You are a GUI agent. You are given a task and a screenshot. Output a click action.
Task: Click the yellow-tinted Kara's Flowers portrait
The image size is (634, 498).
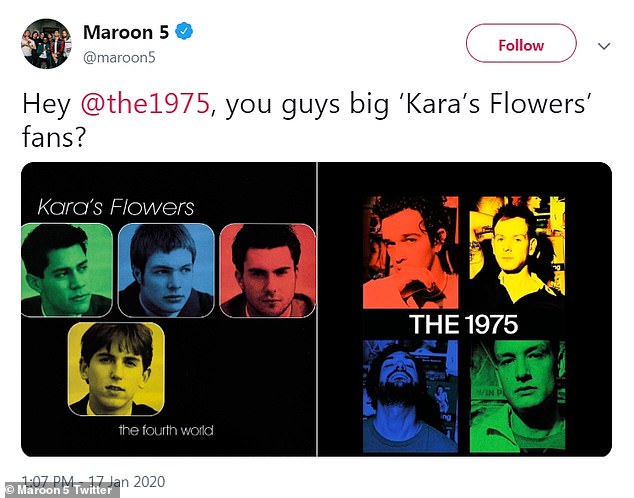(x=115, y=369)
